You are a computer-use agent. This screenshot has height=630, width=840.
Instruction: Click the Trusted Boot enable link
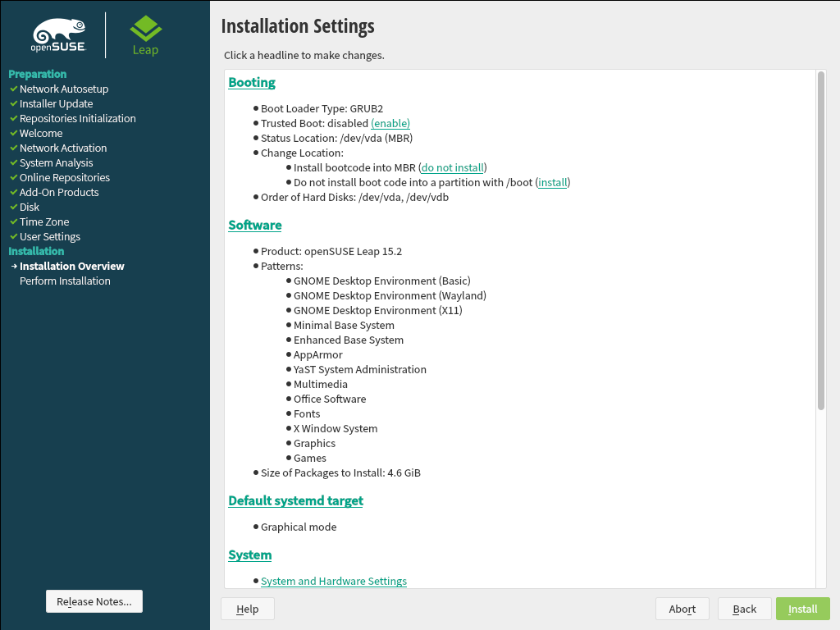click(x=390, y=123)
